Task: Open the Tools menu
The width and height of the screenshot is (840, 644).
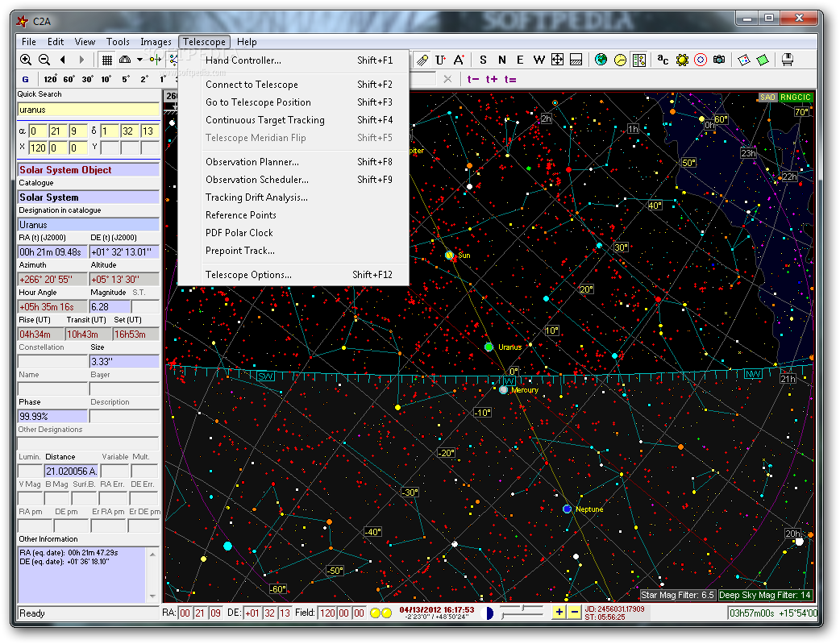Action: 118,42
